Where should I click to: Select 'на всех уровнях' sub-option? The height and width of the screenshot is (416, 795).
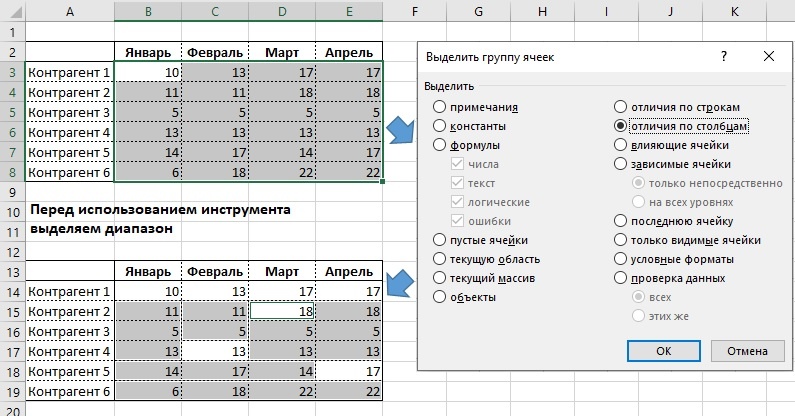[638, 202]
